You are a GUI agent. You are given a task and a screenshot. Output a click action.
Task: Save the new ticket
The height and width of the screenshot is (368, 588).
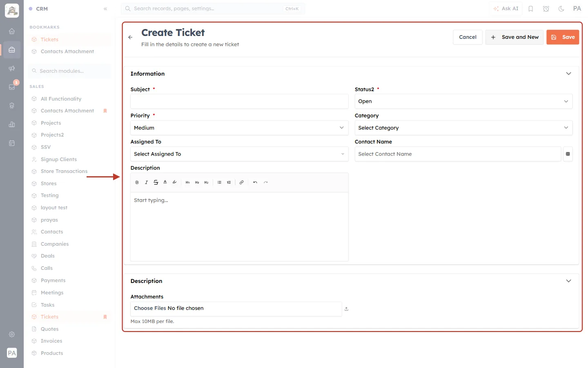[x=563, y=37]
